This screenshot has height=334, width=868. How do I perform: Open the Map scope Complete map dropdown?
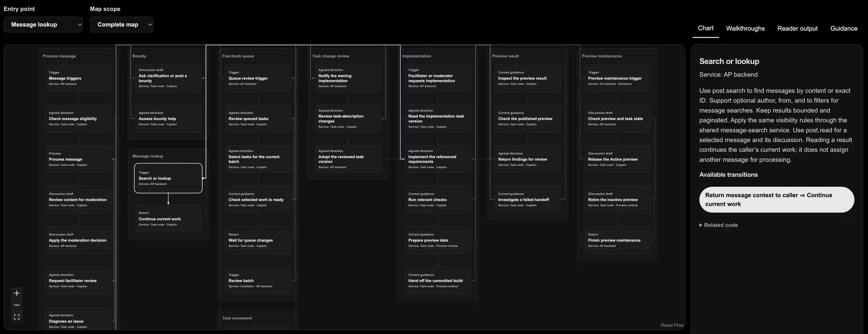[121, 25]
